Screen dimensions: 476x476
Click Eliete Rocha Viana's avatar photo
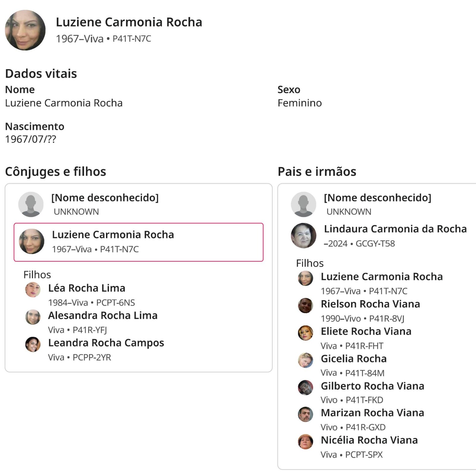[305, 333]
